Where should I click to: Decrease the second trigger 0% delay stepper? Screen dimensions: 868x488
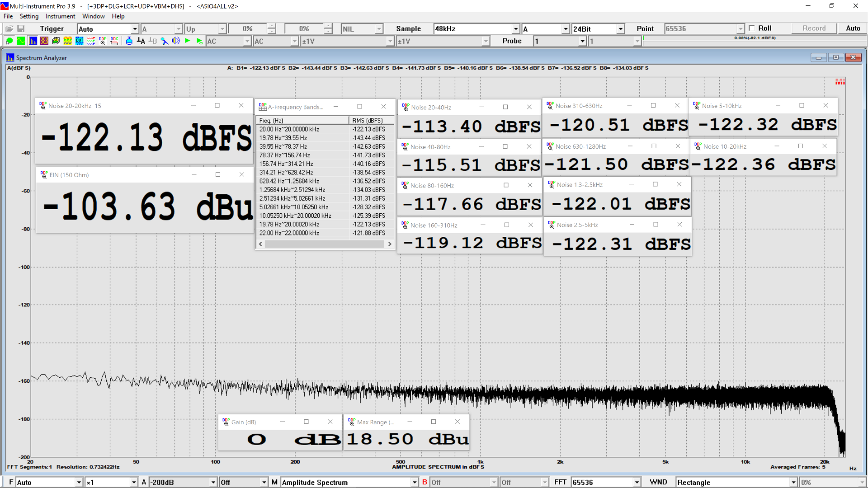coord(328,31)
